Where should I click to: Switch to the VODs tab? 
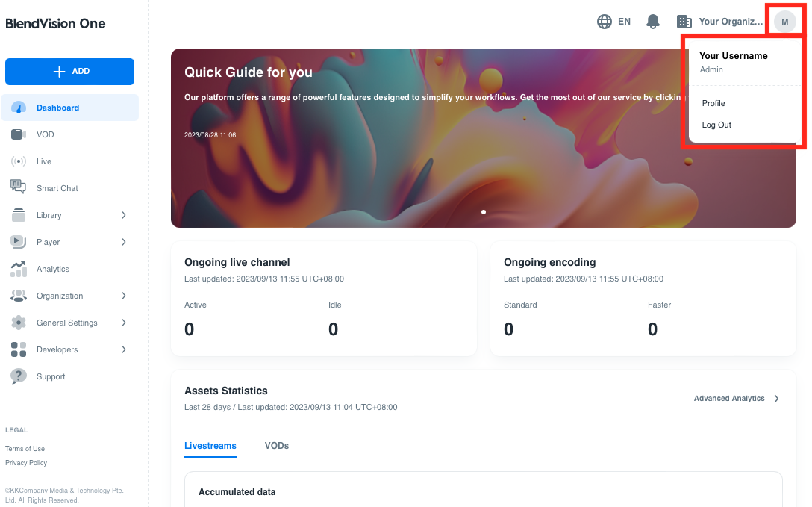tap(277, 446)
